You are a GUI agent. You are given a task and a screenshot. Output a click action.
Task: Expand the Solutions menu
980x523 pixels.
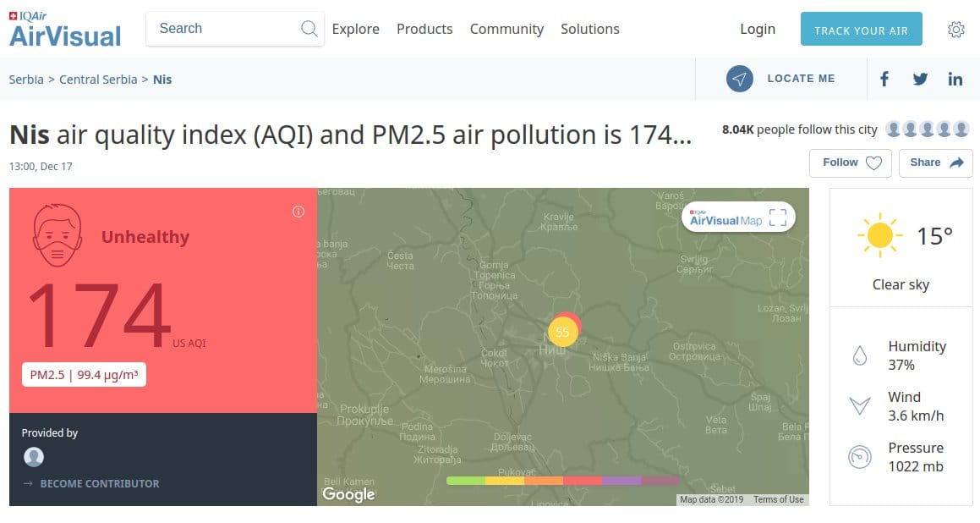tap(590, 29)
